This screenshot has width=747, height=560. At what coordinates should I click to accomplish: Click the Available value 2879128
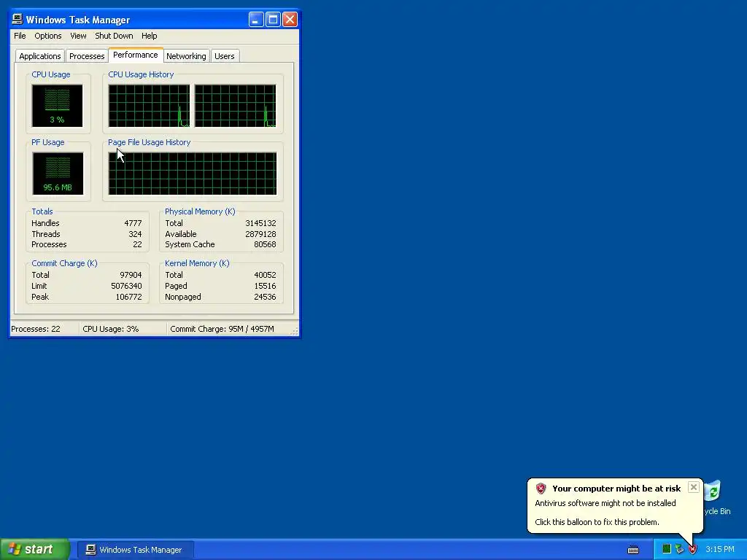(260, 234)
